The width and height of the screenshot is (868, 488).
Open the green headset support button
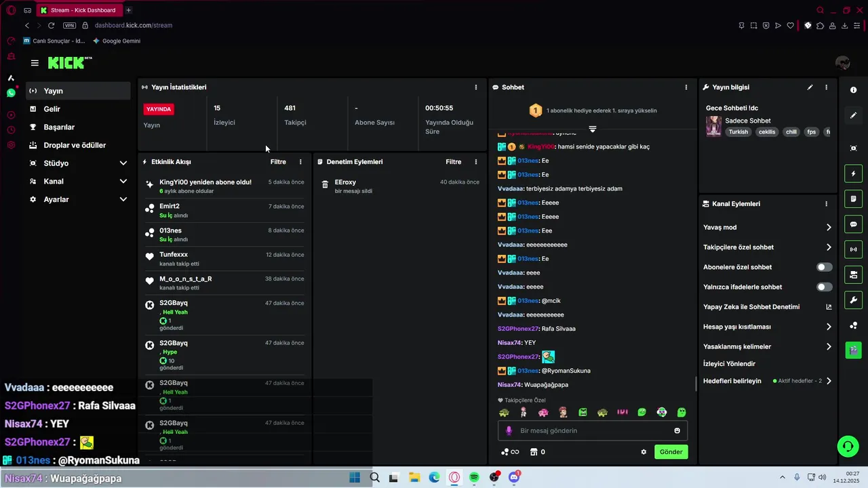pos(848,446)
